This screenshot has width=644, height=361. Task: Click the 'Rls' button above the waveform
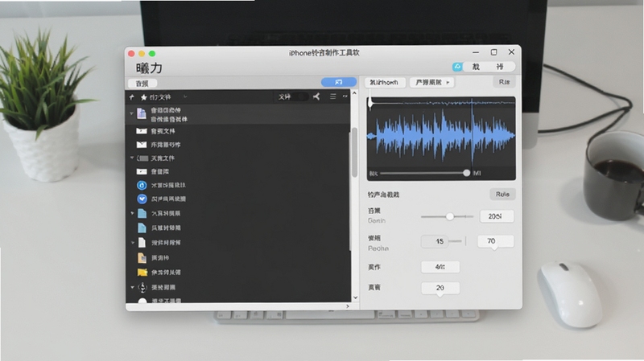pos(505,82)
